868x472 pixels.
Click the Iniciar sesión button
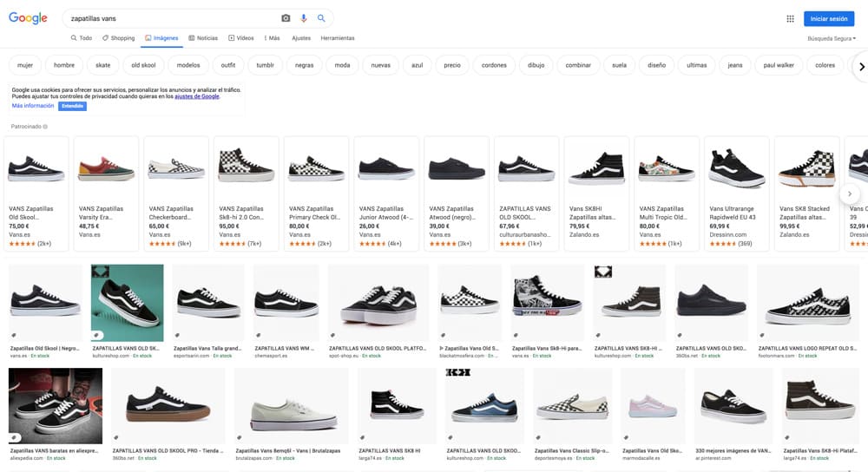point(829,19)
